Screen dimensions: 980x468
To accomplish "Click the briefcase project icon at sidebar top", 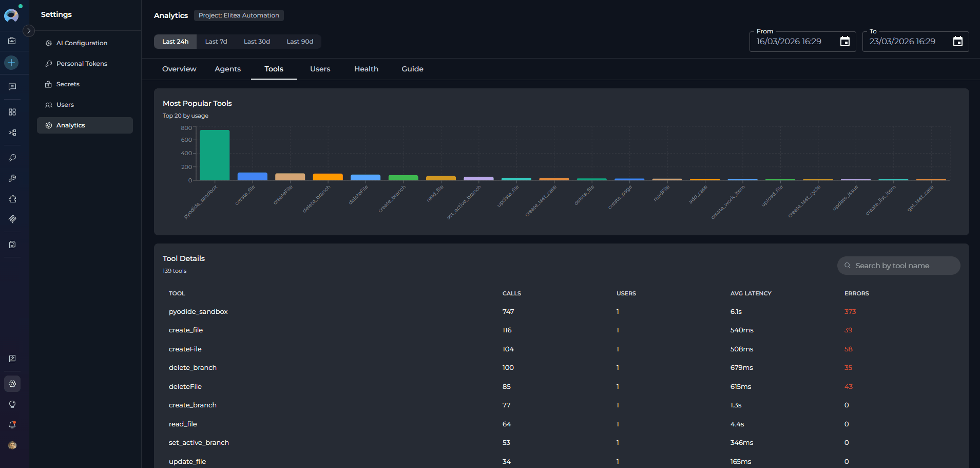I will tap(12, 41).
